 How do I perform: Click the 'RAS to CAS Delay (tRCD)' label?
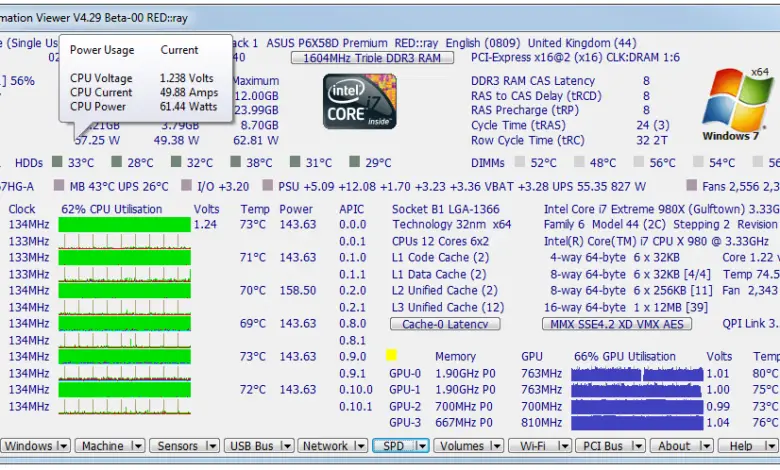536,95
